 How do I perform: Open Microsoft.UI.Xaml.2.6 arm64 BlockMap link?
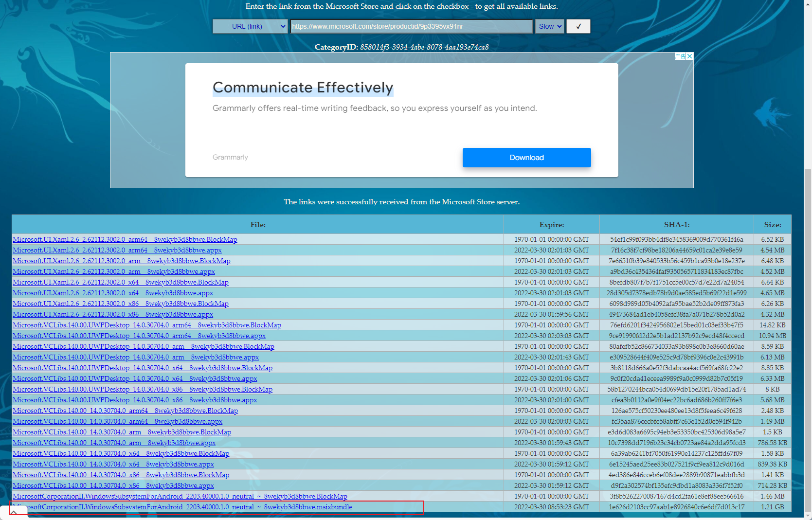pos(125,239)
